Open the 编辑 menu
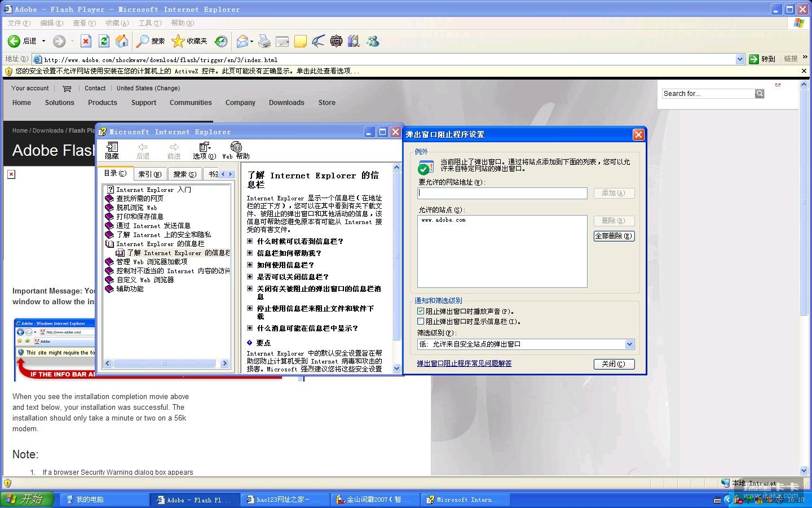 (x=51, y=23)
